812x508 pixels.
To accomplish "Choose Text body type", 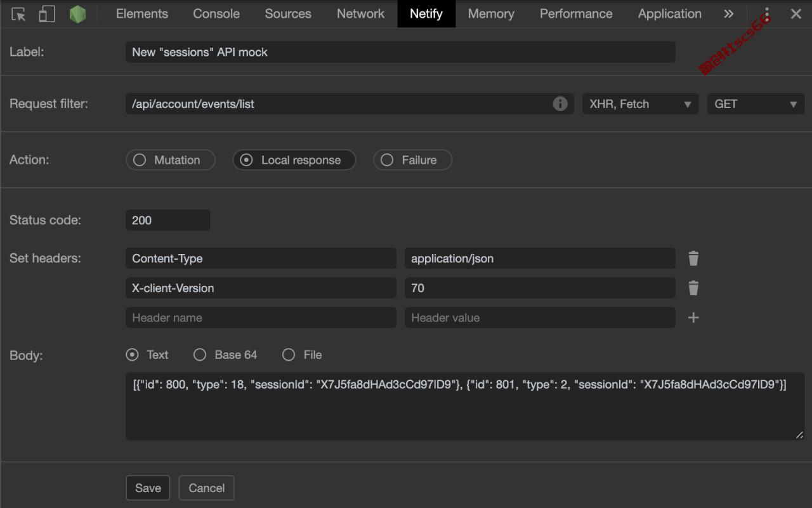I will tap(147, 355).
